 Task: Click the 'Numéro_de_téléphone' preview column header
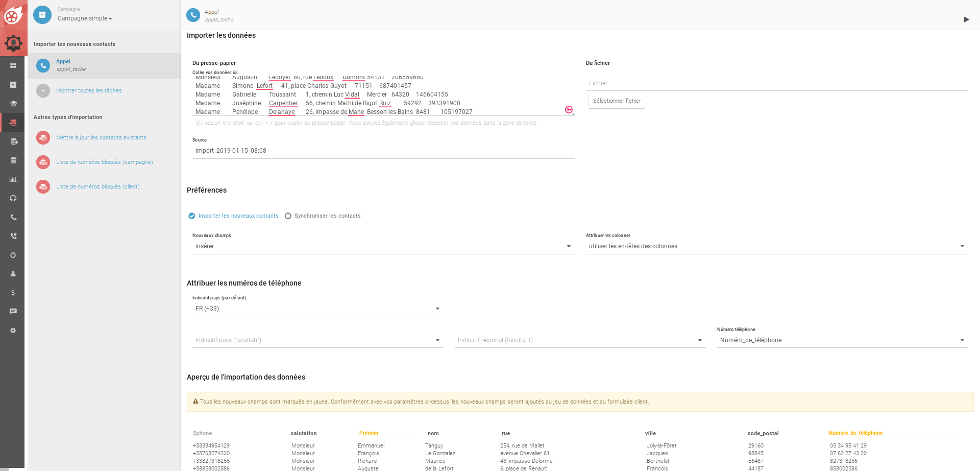(855, 433)
